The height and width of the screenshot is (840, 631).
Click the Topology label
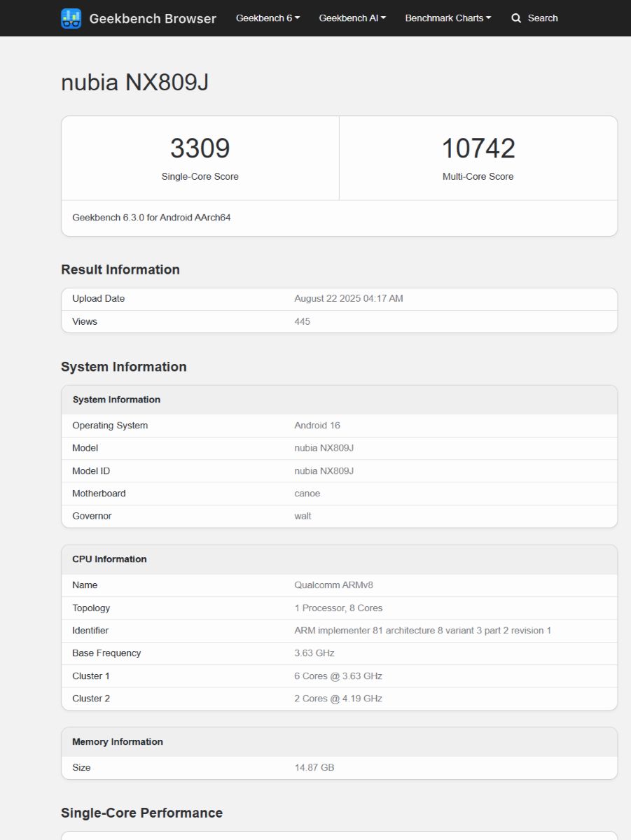point(91,608)
